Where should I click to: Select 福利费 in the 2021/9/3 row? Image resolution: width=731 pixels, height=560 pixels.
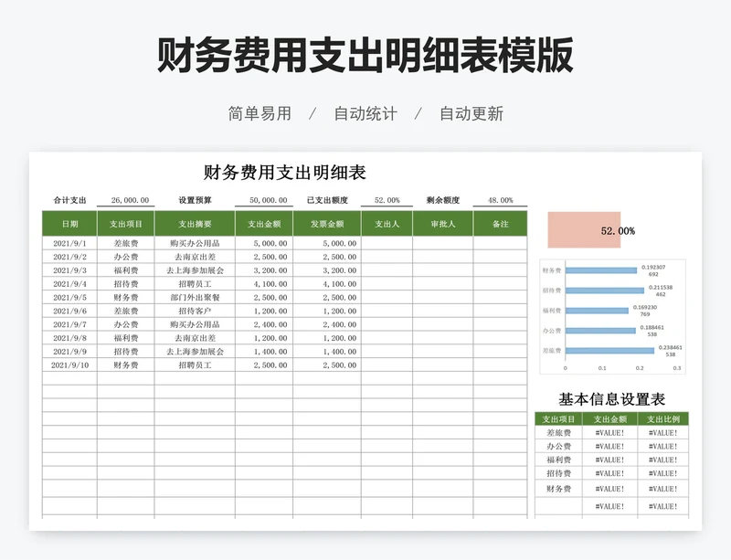(126, 270)
